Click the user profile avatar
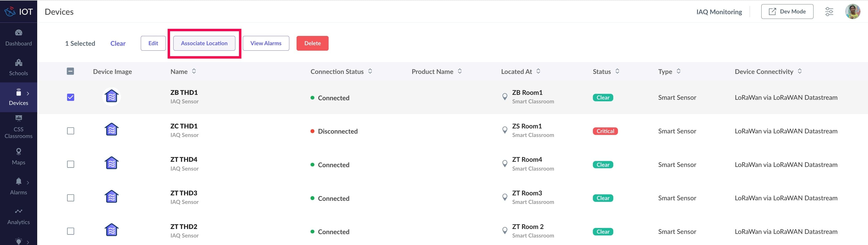Screen dimensions: 868x245 point(853,12)
